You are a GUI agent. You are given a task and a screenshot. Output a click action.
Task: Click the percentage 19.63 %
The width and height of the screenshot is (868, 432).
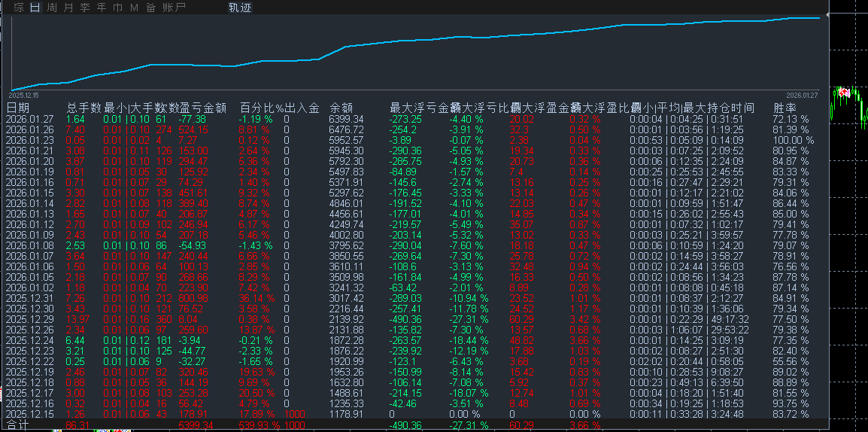point(256,372)
